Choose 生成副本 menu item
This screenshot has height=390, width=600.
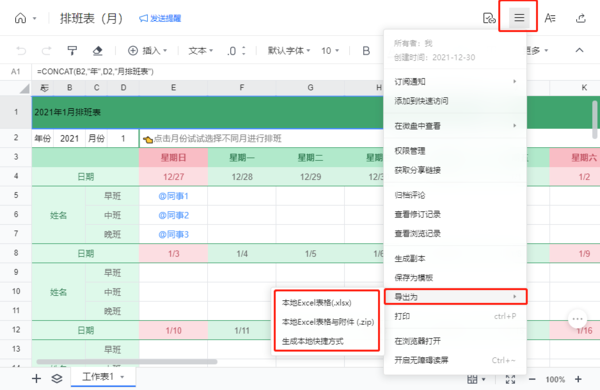pyautogui.click(x=455, y=259)
